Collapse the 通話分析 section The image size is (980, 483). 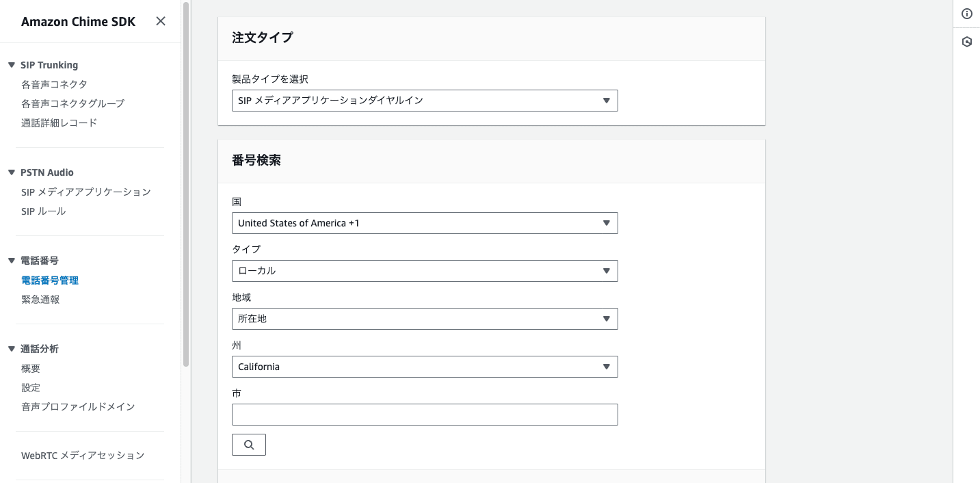pyautogui.click(x=12, y=349)
